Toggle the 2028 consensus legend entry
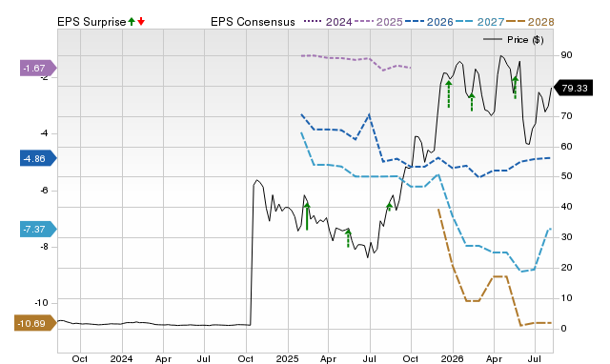 click(530, 22)
